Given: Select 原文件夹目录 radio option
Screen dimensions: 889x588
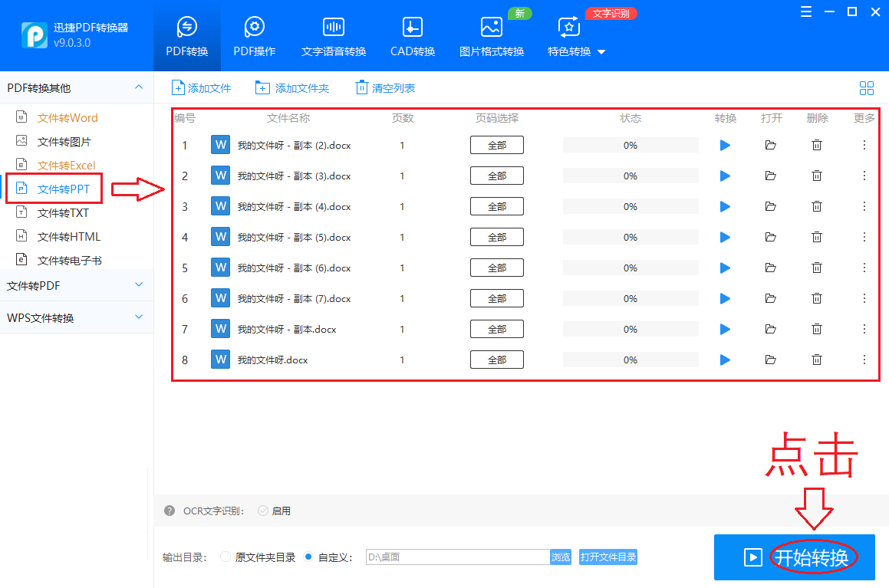Looking at the screenshot, I should coord(226,557).
